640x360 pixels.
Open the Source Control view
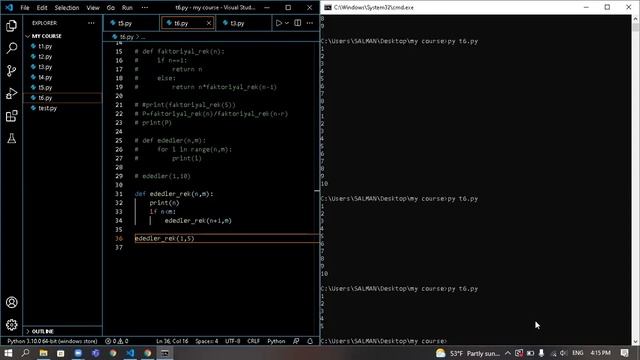pos(11,71)
